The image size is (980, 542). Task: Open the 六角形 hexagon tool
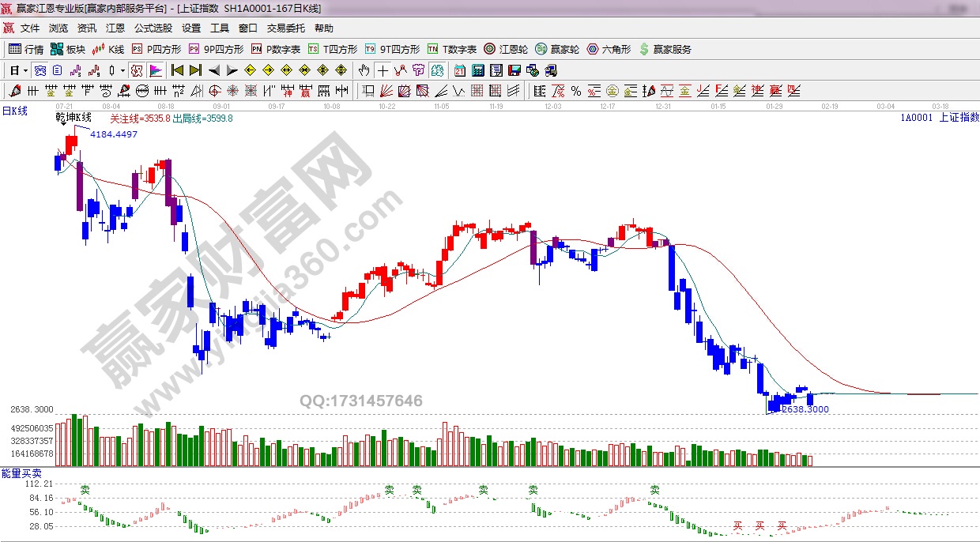coord(609,49)
